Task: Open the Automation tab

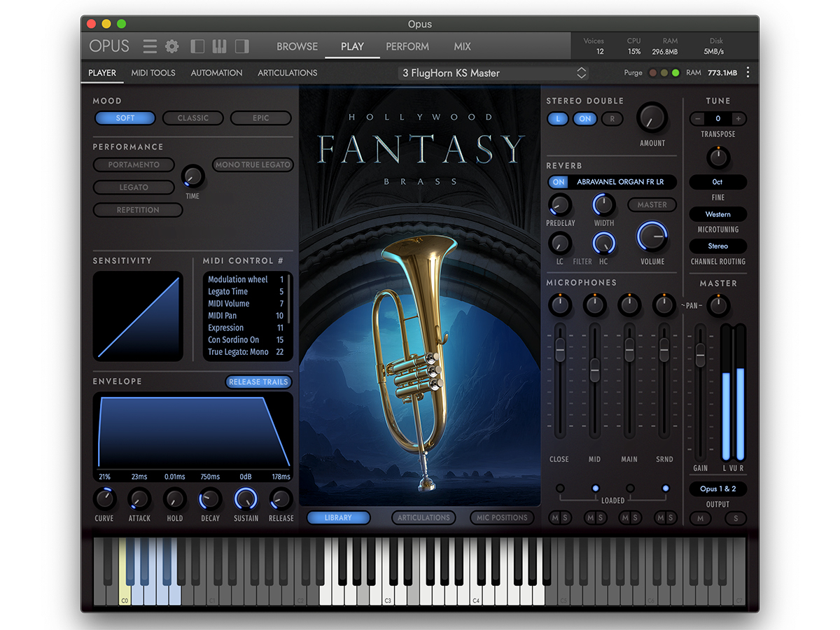Action: click(216, 73)
